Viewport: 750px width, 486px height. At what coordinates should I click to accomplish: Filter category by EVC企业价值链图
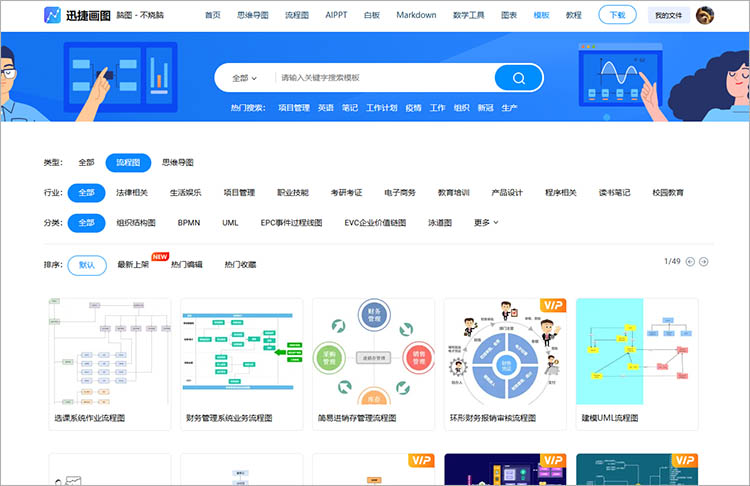(375, 223)
